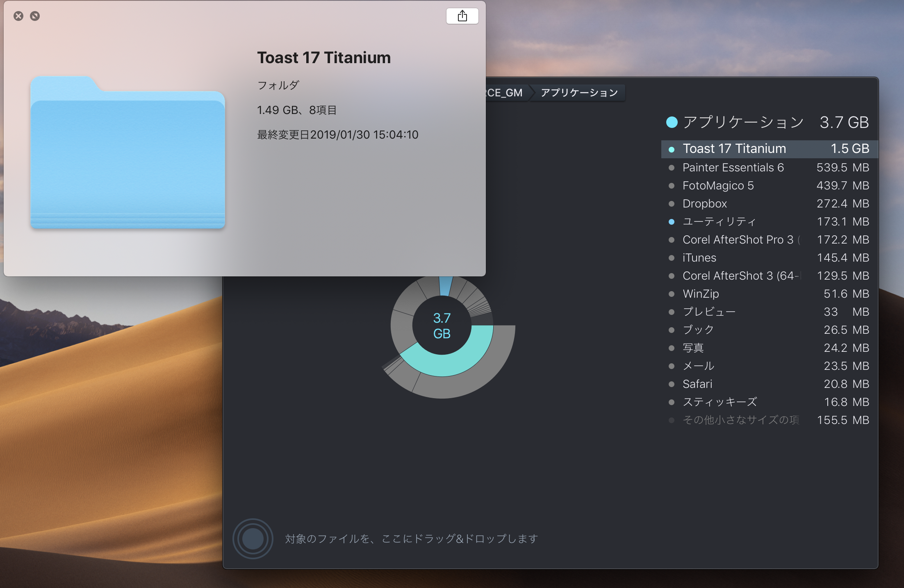Click the アプリケーション breadcrumb segment
The width and height of the screenshot is (904, 588).
click(579, 93)
